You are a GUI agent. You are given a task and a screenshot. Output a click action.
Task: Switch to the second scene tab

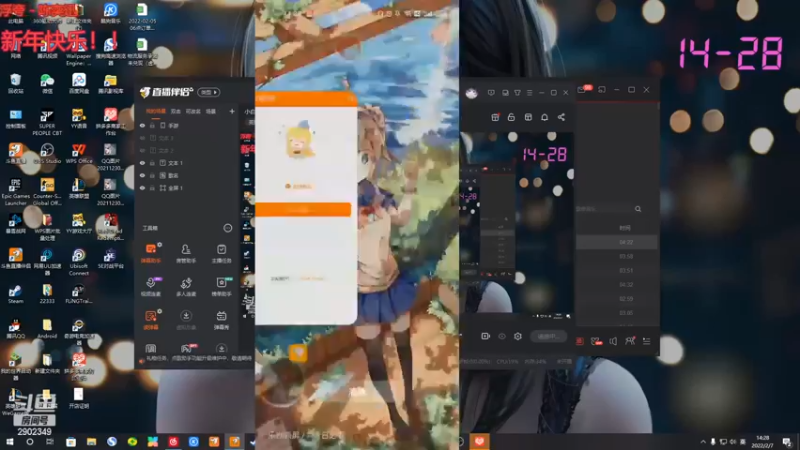pyautogui.click(x=176, y=111)
